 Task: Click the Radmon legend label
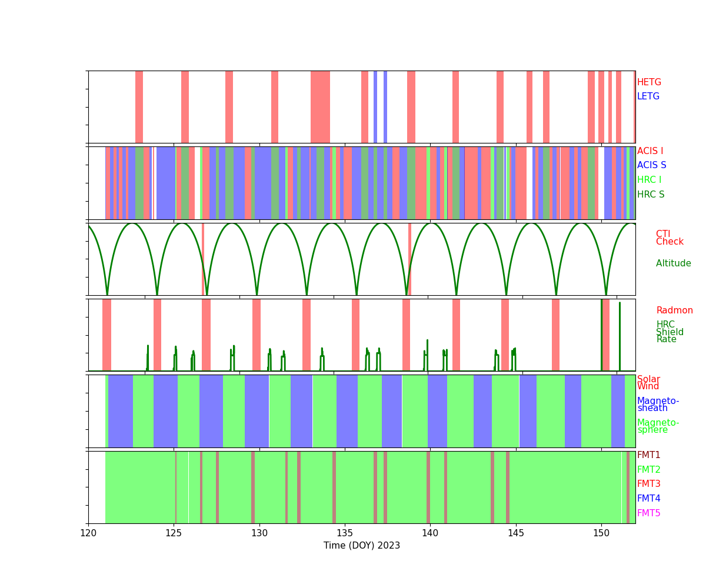pyautogui.click(x=674, y=311)
